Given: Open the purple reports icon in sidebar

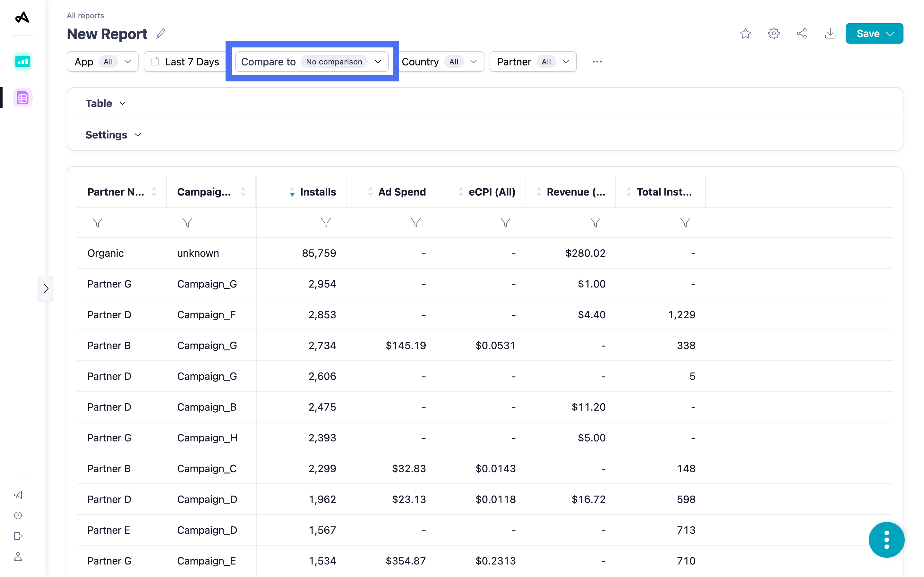Looking at the screenshot, I should [22, 98].
